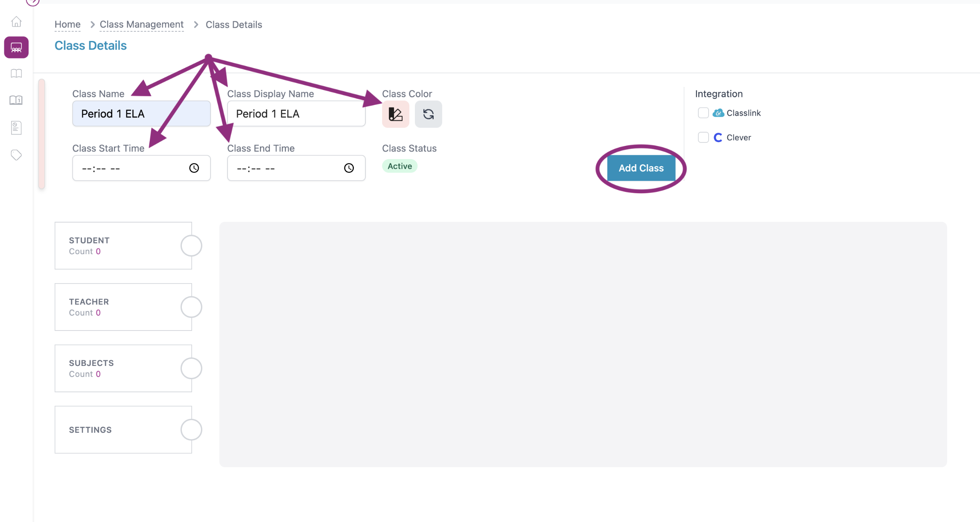980x522 pixels.
Task: Open the SETTINGS tab
Action: [123, 429]
